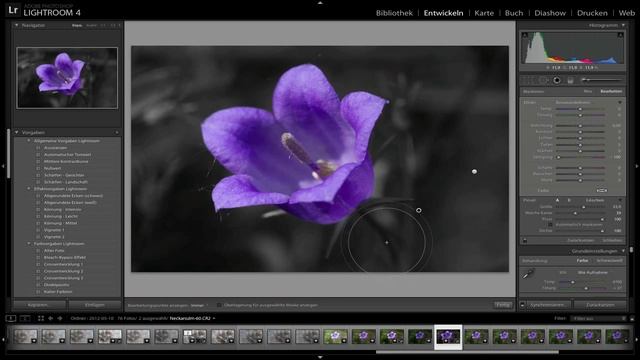Switch to the Bibliothek module
The height and width of the screenshot is (360, 640).
(394, 13)
